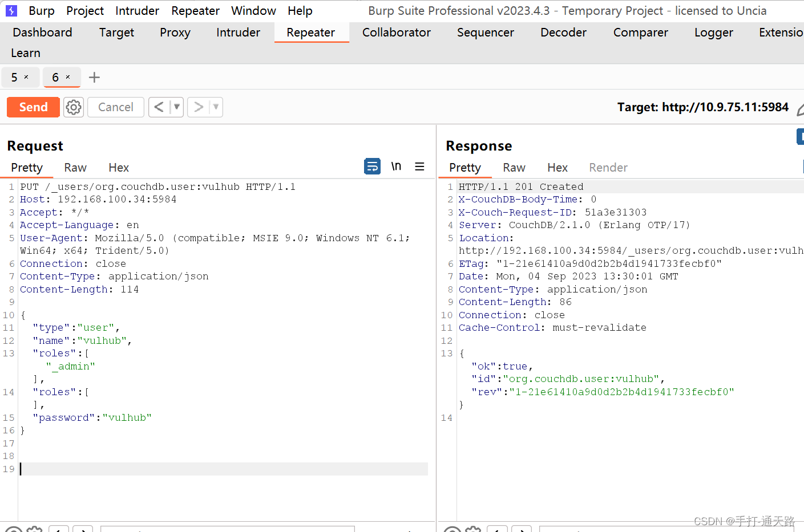Select response Pretty view tab
Image resolution: width=804 pixels, height=532 pixels.
point(465,168)
